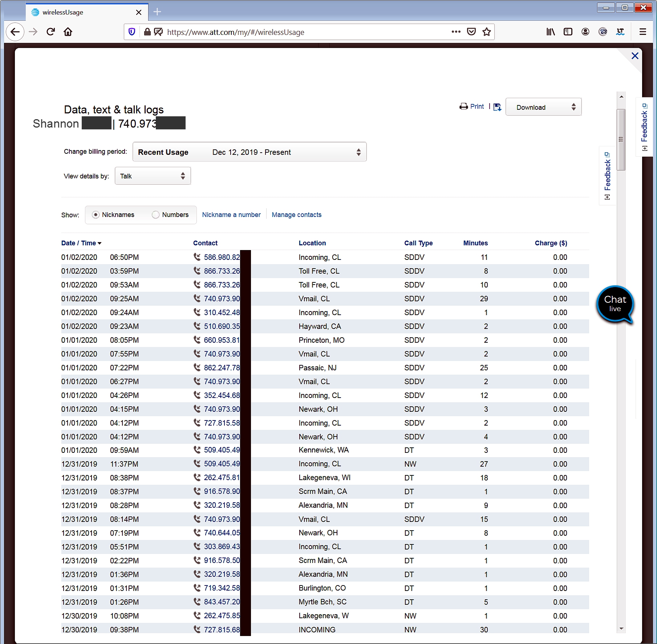Open the Library icon in the toolbar

[551, 32]
